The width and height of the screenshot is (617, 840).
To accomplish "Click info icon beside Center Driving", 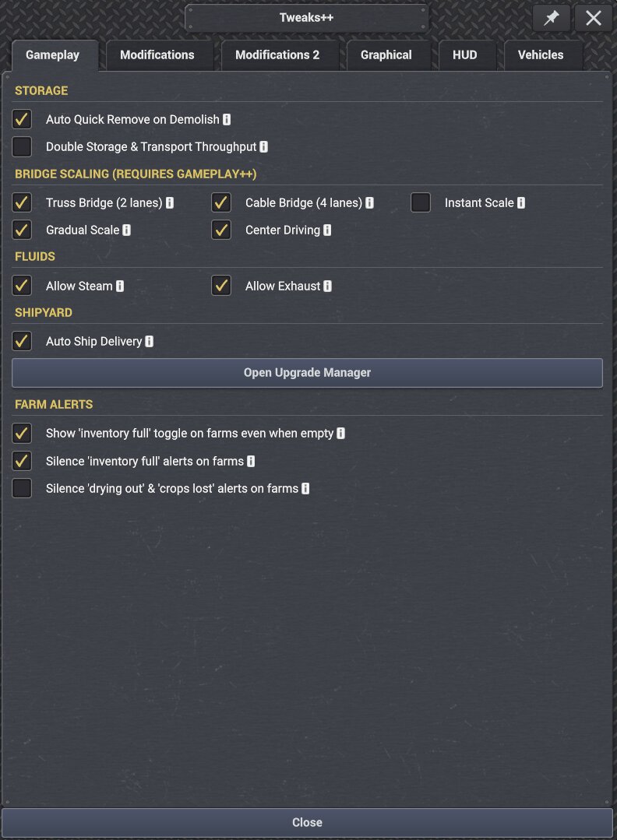I will point(327,230).
